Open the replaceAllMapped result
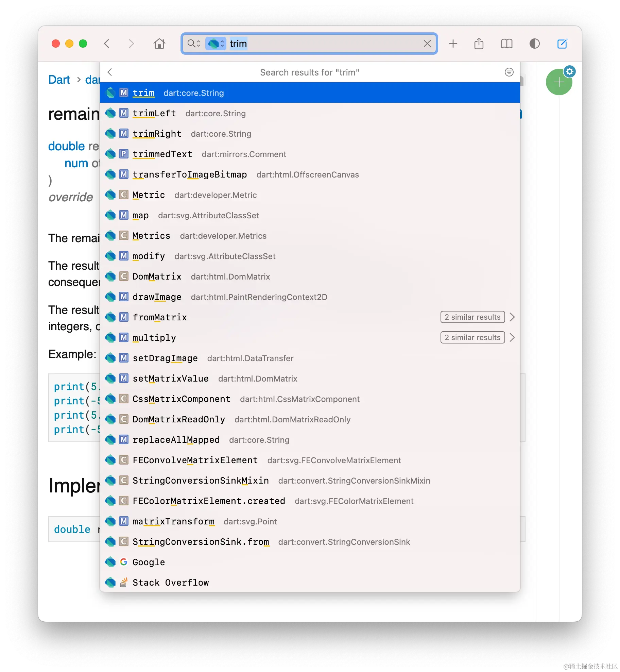 (x=310, y=439)
